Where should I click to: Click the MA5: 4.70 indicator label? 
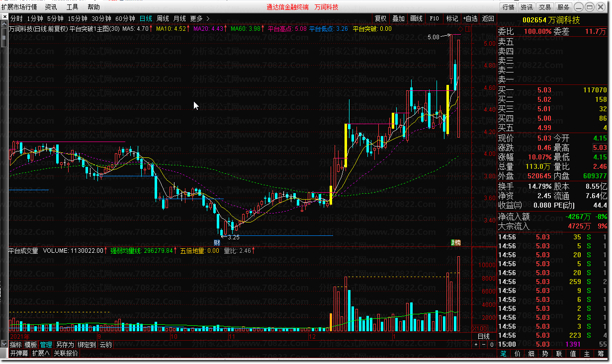[136, 29]
